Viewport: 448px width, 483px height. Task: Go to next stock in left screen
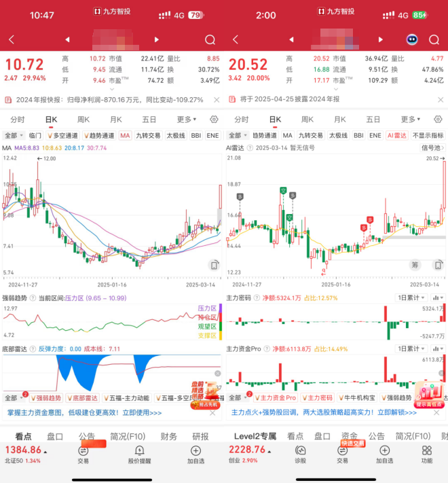click(x=156, y=39)
